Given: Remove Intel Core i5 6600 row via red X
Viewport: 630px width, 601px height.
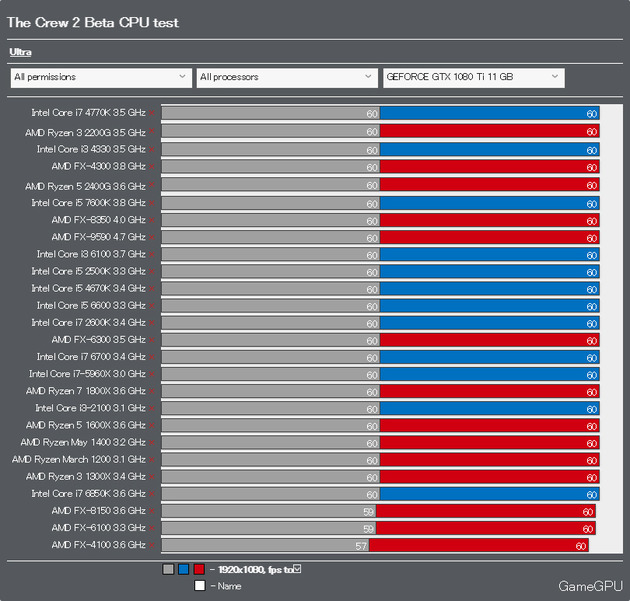Looking at the screenshot, I should click(x=151, y=306).
